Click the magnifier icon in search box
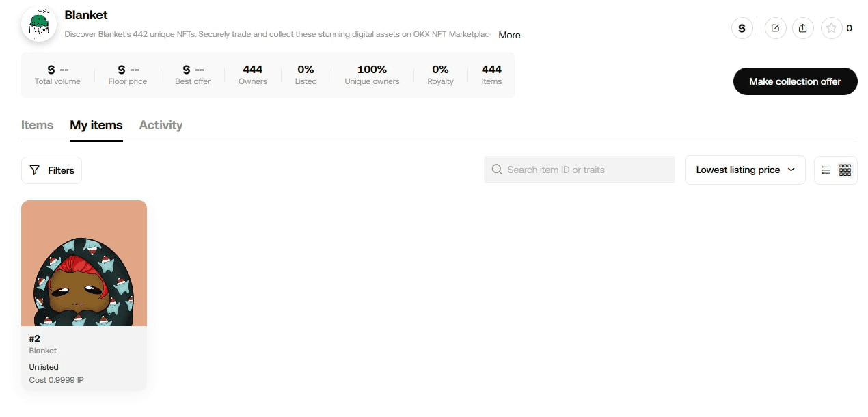Screen dimensions: 868x417 (x=497, y=170)
